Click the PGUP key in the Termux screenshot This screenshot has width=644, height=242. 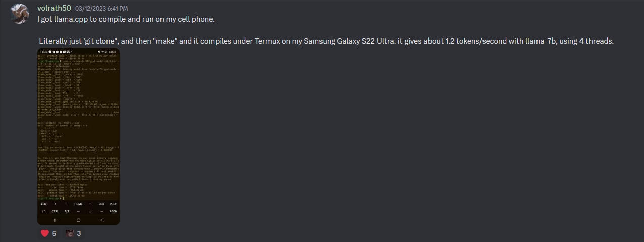[x=113, y=204]
